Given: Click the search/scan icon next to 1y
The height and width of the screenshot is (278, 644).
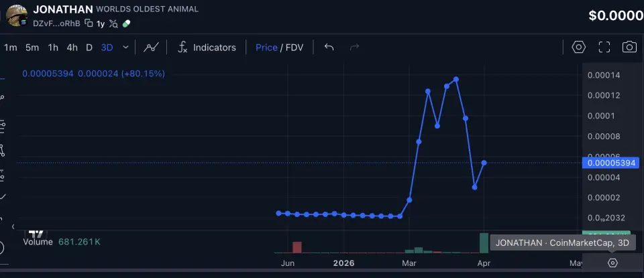Looking at the screenshot, I should (x=113, y=23).
